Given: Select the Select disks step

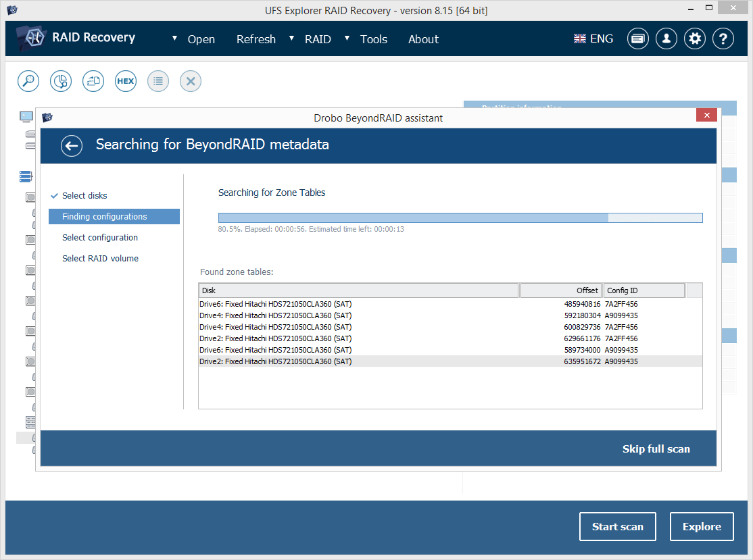Looking at the screenshot, I should point(84,196).
